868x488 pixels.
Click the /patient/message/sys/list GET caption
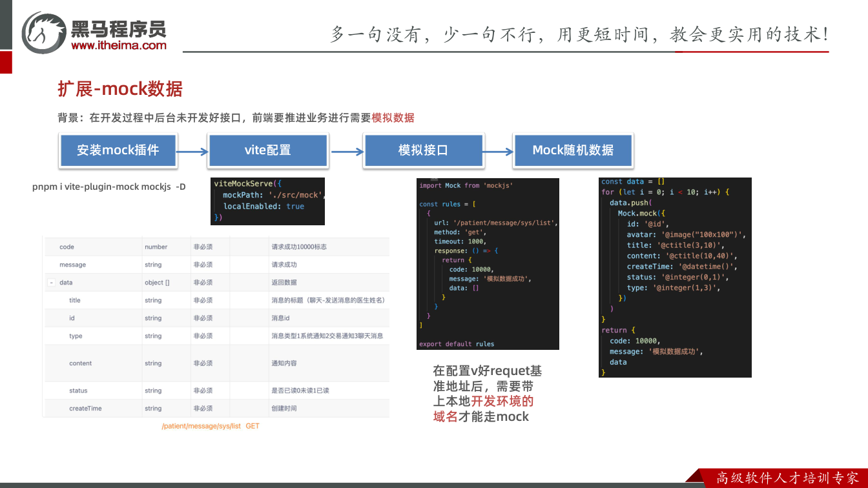211,426
